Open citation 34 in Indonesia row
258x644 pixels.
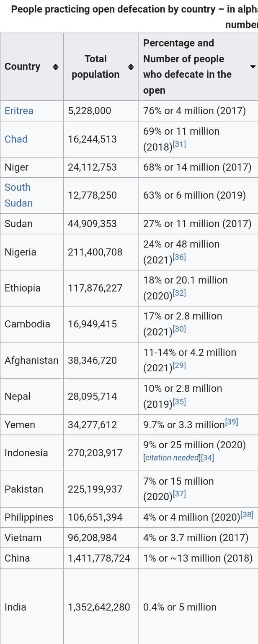point(207,457)
